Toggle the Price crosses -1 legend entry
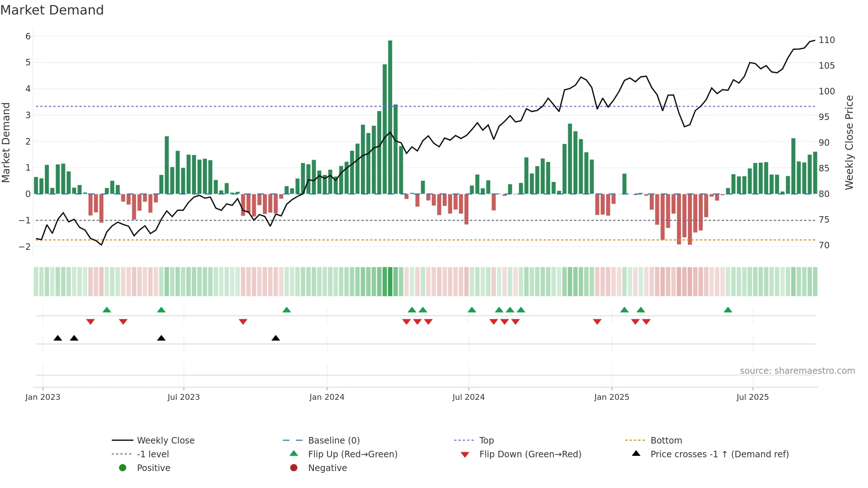Screen dimensions: 868x488 pos(711,454)
